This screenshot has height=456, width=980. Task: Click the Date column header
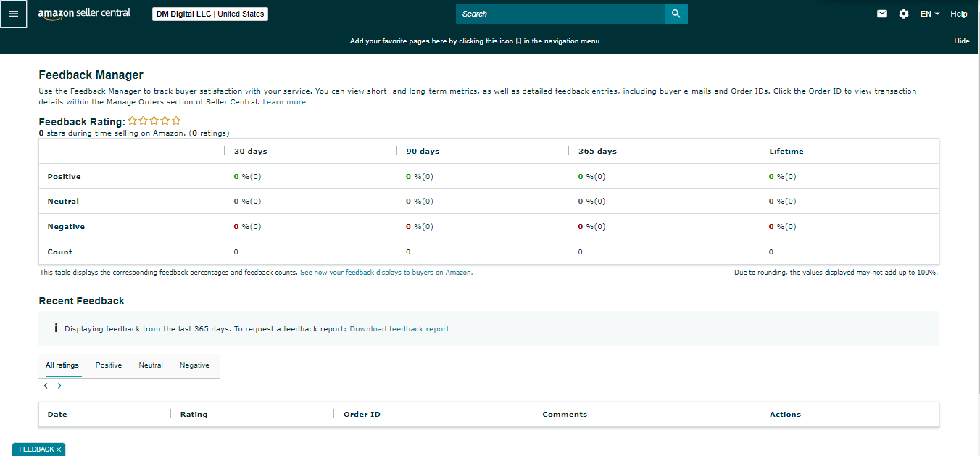coord(57,415)
